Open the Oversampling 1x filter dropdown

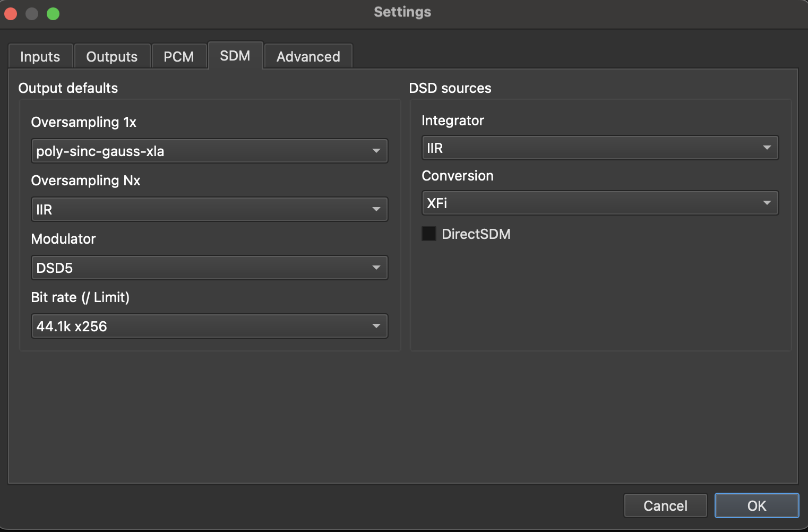click(x=209, y=151)
